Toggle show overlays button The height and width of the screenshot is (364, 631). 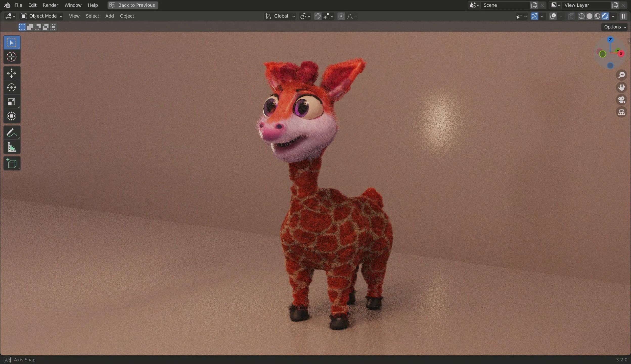(x=553, y=16)
